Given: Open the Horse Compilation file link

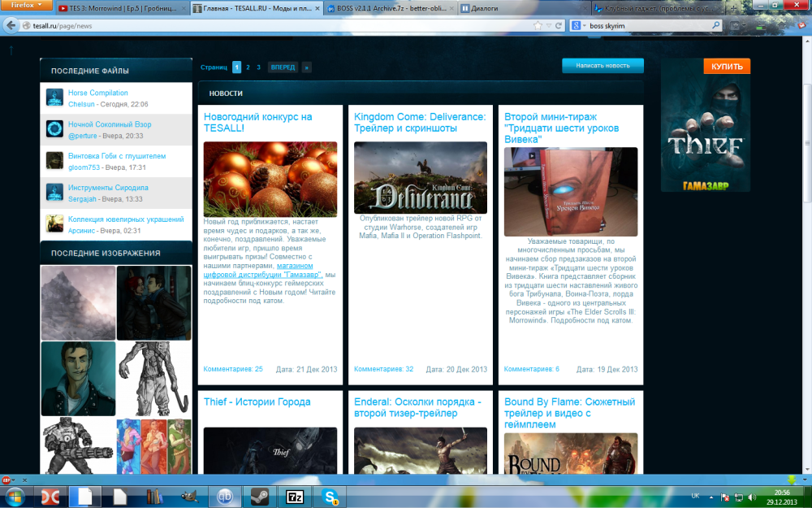Looking at the screenshot, I should 98,93.
